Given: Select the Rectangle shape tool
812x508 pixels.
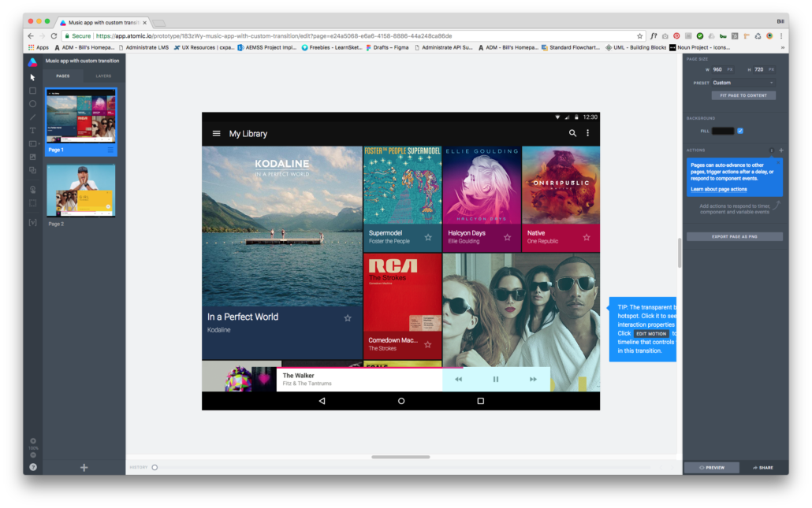Looking at the screenshot, I should click(x=32, y=91).
